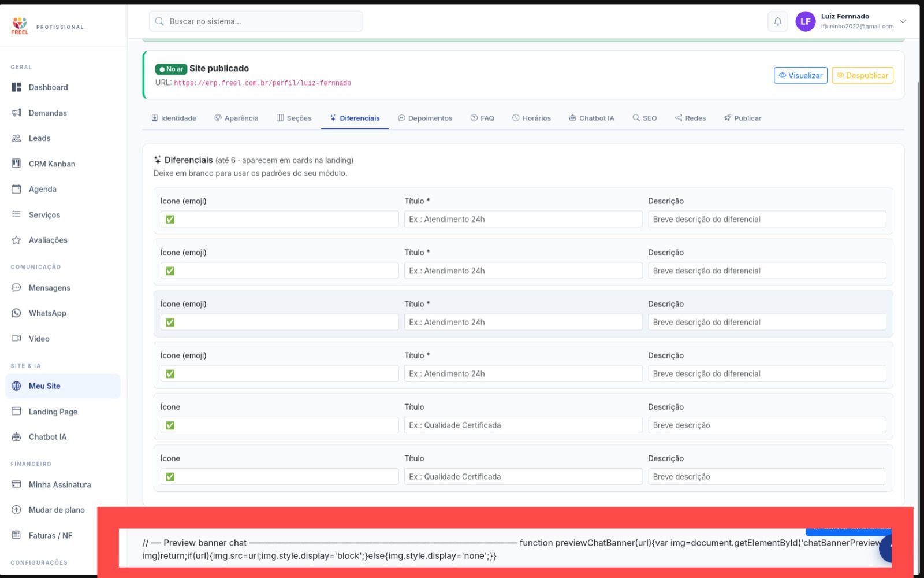Viewport: 924px width, 578px height.
Task: Click second row Ícone (emoji) field
Action: (x=280, y=271)
